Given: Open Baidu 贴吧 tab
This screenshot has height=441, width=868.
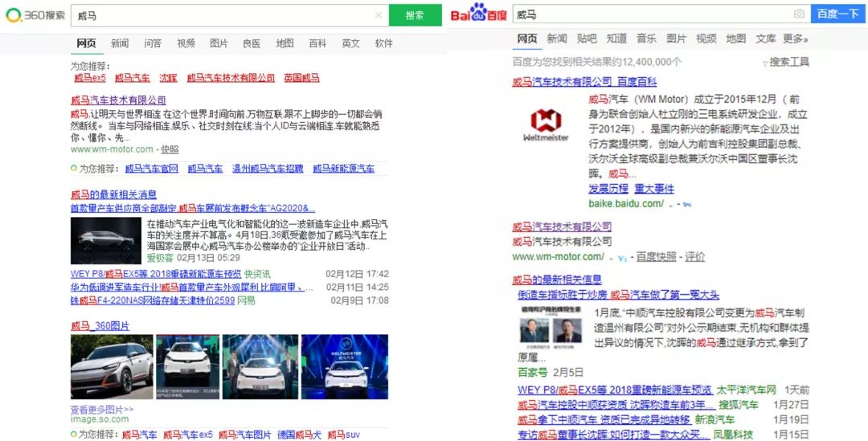Looking at the screenshot, I should (587, 39).
